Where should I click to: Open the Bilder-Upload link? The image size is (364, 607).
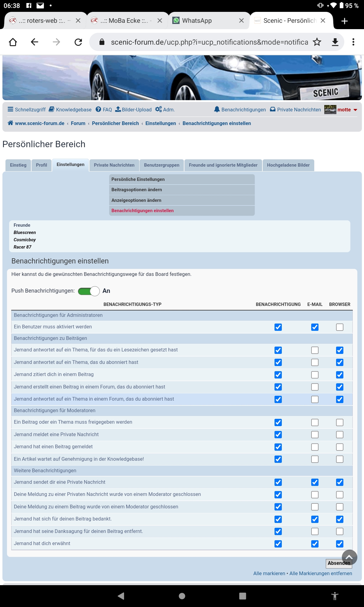pos(133,110)
